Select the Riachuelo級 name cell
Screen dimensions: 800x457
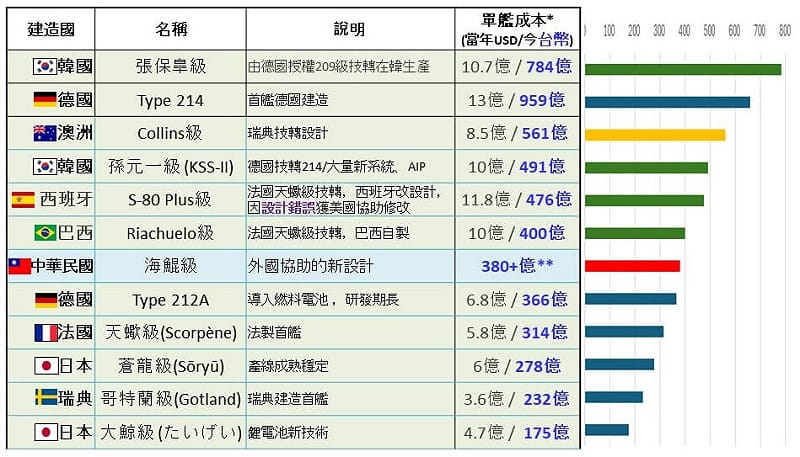pyautogui.click(x=170, y=233)
